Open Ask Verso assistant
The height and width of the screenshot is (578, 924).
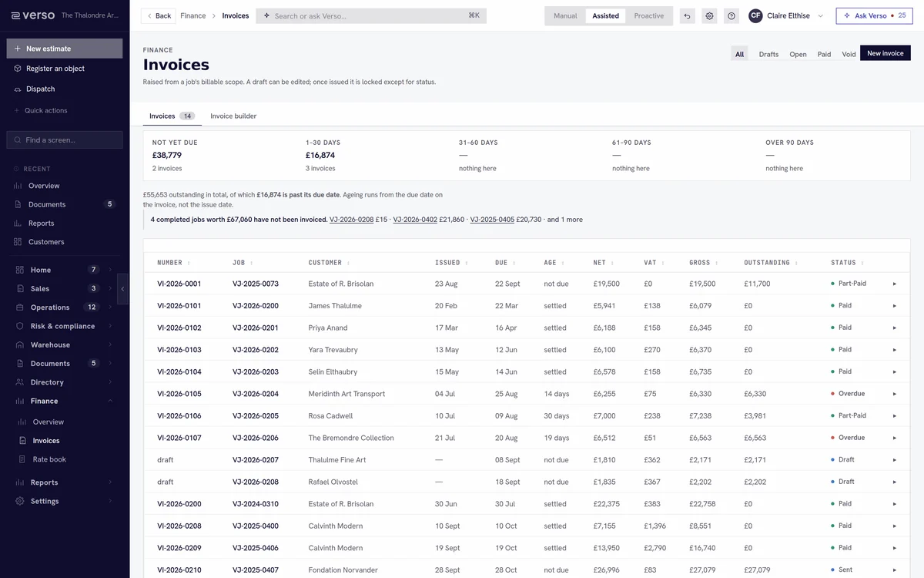[x=875, y=15]
